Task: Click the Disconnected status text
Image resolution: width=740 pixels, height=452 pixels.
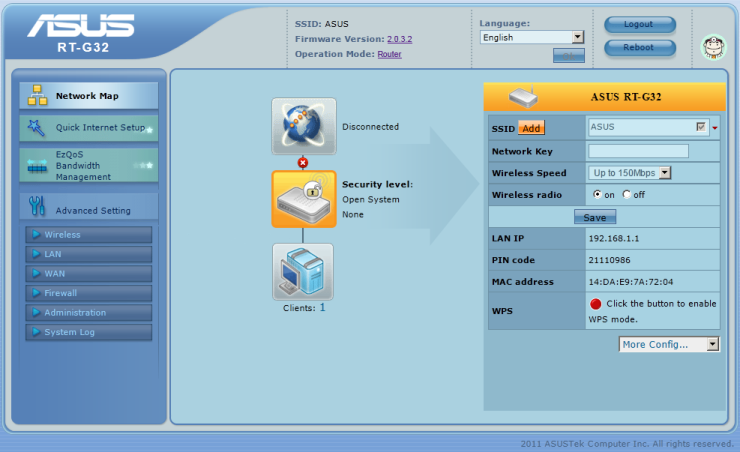Action: pyautogui.click(x=370, y=127)
